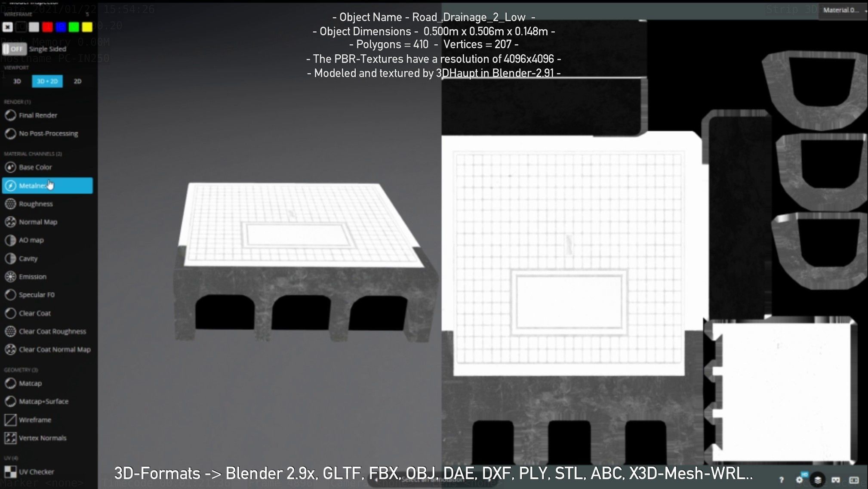This screenshot has width=868, height=489.
Task: Open the Material dropdown at top right
Action: [843, 10]
